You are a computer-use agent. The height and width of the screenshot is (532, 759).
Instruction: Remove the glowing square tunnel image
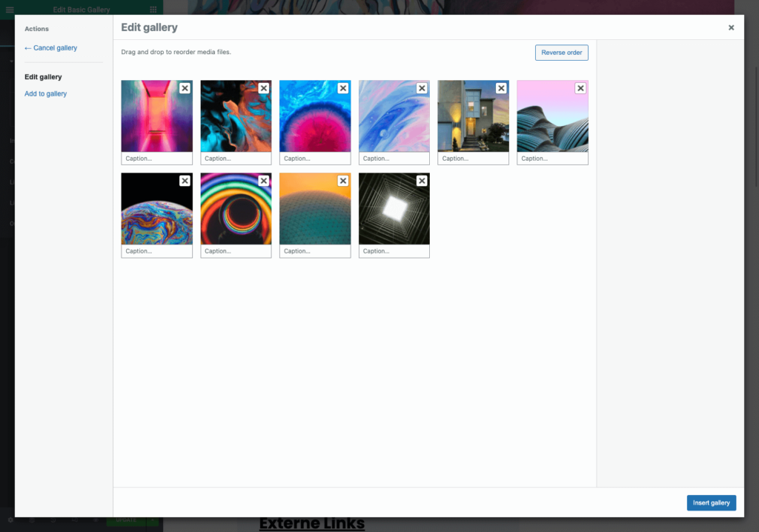point(422,181)
